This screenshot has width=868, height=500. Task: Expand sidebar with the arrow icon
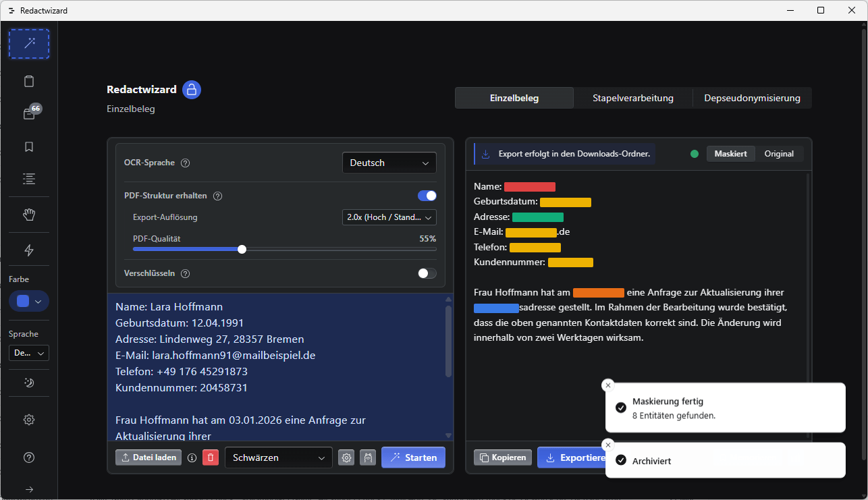click(29, 489)
